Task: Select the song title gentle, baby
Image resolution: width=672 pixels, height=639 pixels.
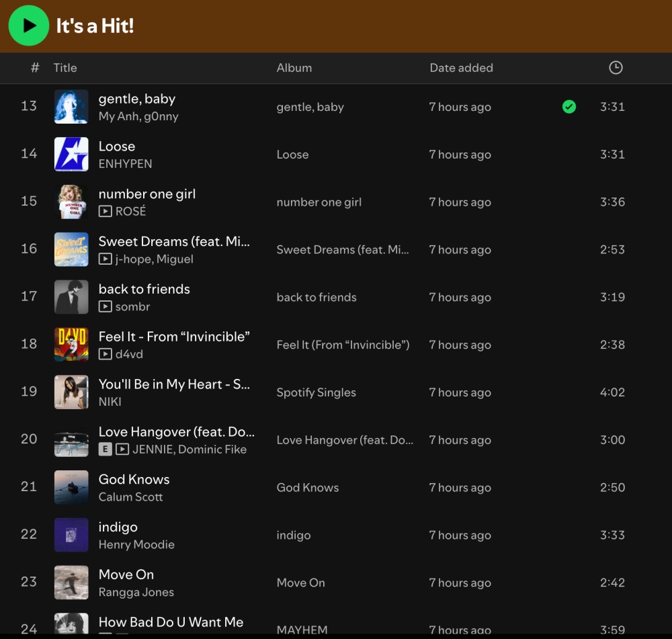Action: [136, 99]
